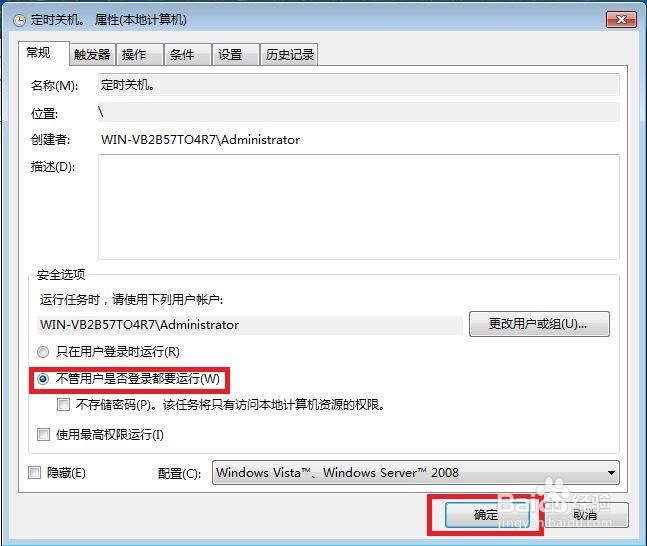Viewport: 647px width, 546px height.
Task: Check the 不存储密码 checkbox
Action: click(x=64, y=404)
